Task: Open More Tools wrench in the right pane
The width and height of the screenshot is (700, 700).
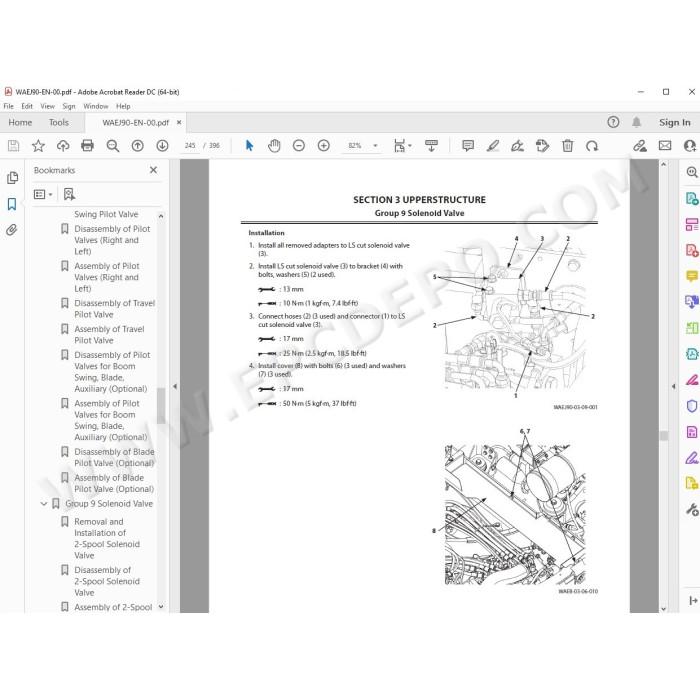Action: pyautogui.click(x=692, y=509)
